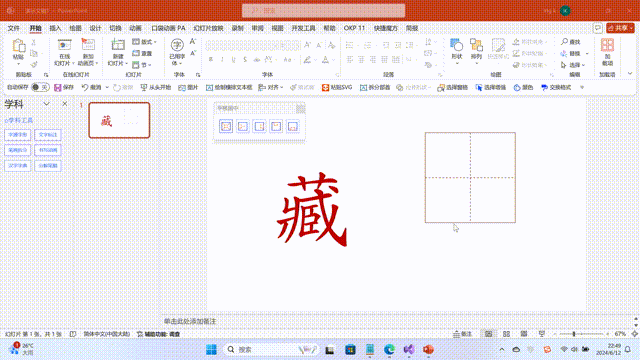Click the swap format (交换格式) button
The image size is (640, 360).
(x=556, y=87)
